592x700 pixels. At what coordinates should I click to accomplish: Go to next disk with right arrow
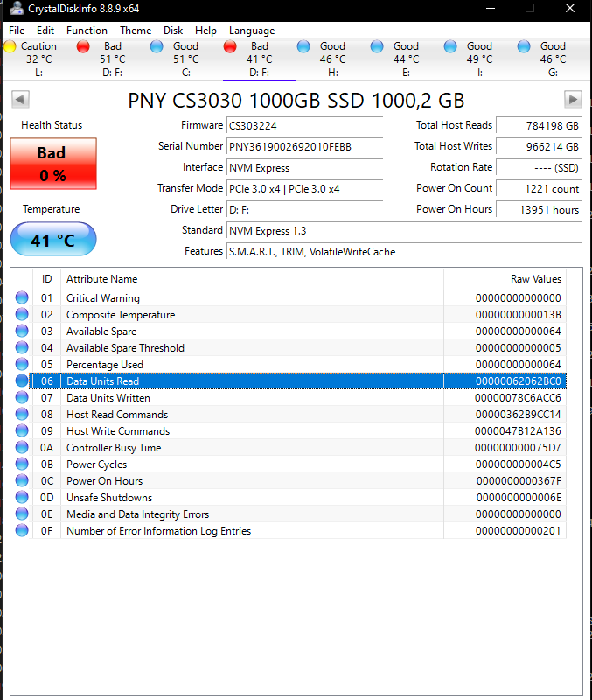pyautogui.click(x=574, y=99)
